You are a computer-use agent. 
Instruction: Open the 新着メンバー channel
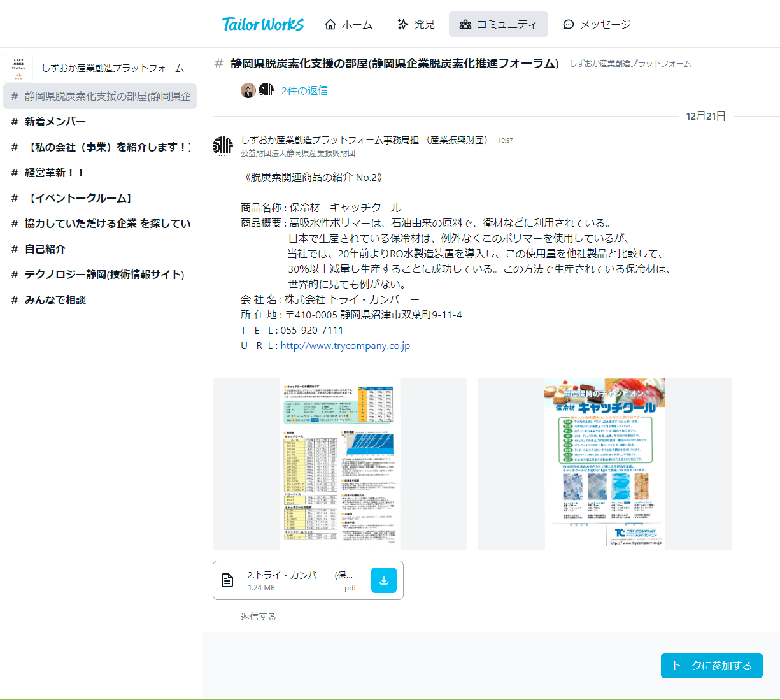pyautogui.click(x=100, y=122)
